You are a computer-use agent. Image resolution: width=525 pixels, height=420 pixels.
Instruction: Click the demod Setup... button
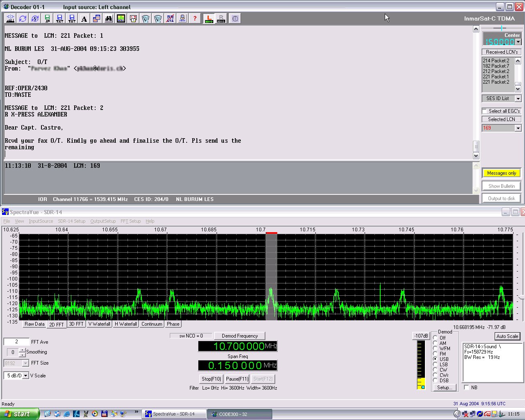444,387
